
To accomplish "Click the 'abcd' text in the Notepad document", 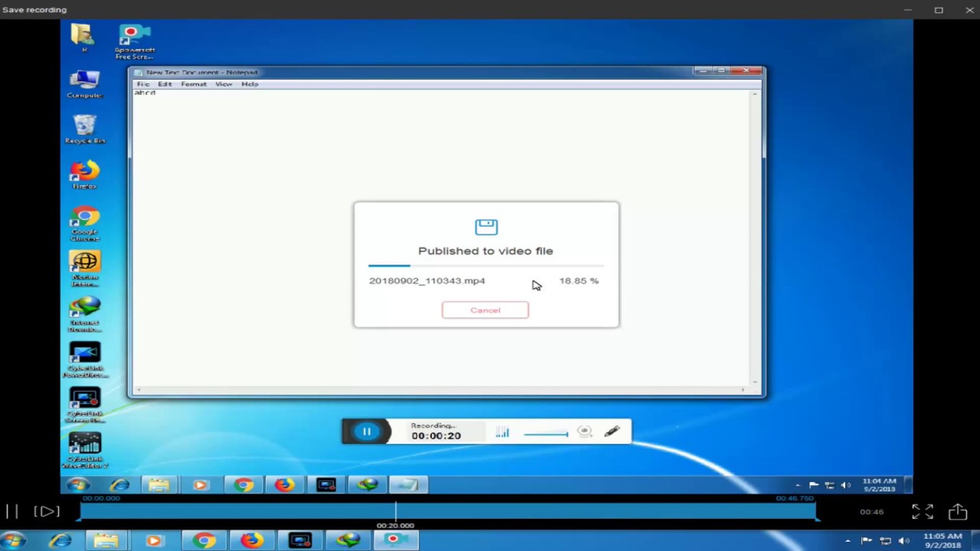I will point(145,93).
